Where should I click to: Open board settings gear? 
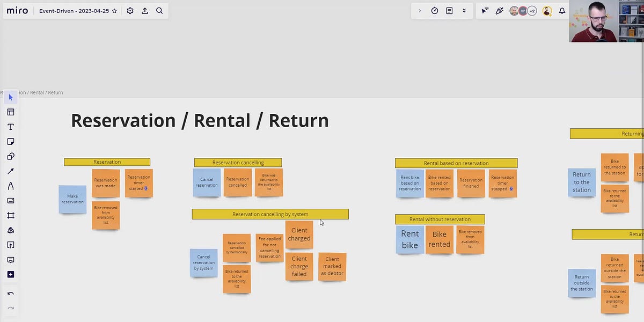[130, 10]
